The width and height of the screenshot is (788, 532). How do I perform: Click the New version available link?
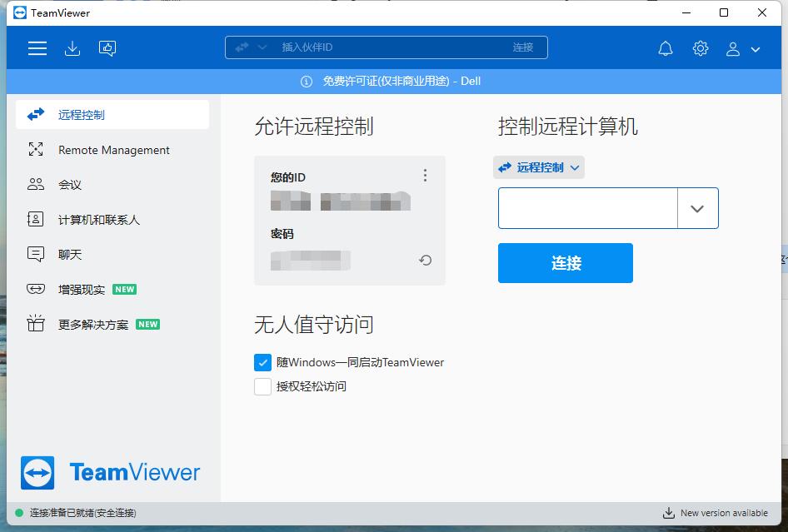click(716, 513)
